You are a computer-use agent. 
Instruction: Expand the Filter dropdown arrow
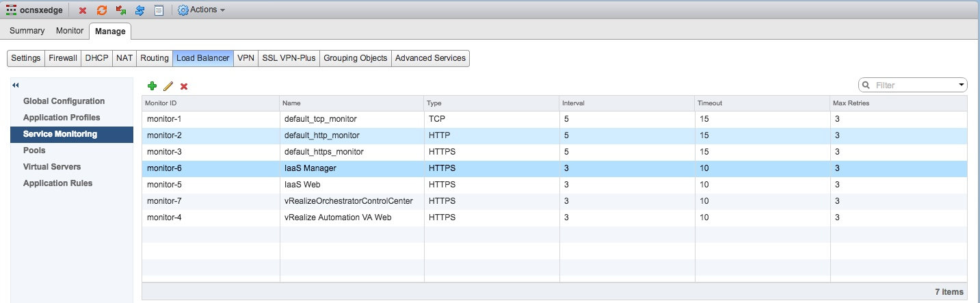(x=962, y=85)
